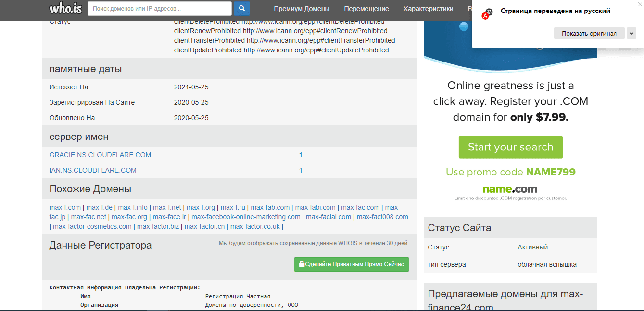Image resolution: width=644 pixels, height=311 pixels.
Task: Open the max-facial.com domain link
Action: click(328, 217)
